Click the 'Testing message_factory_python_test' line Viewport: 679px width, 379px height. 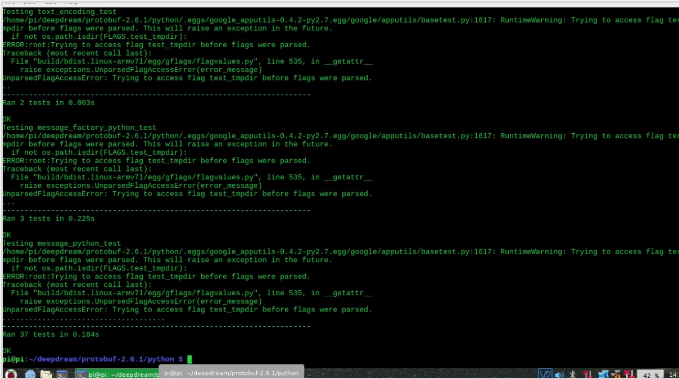point(79,128)
